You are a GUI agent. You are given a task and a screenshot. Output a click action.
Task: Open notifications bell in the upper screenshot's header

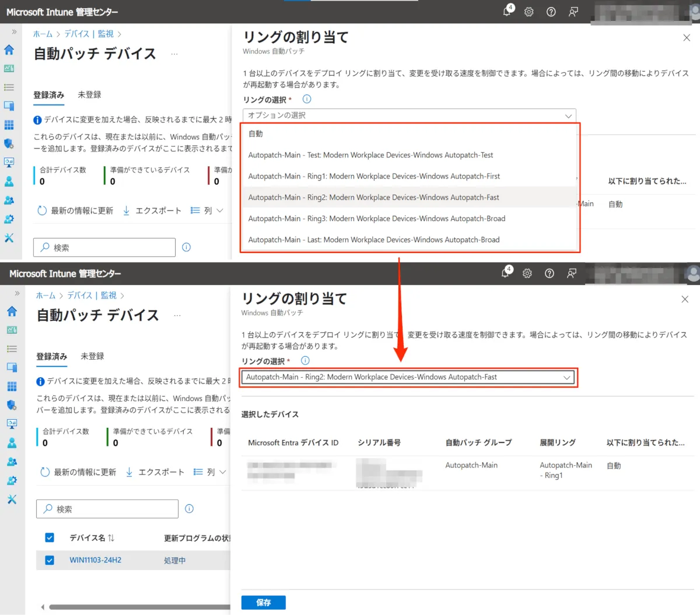click(x=507, y=12)
